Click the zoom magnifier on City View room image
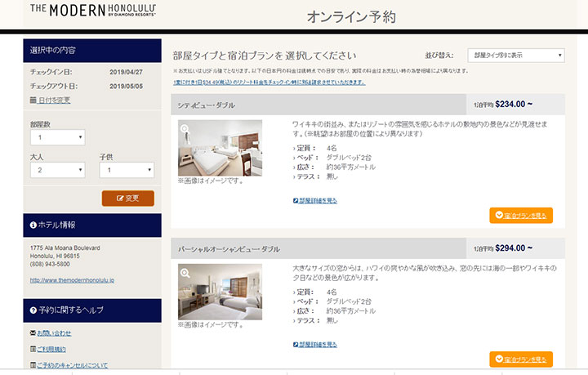Viewport: 588px width, 375px height. point(185,128)
